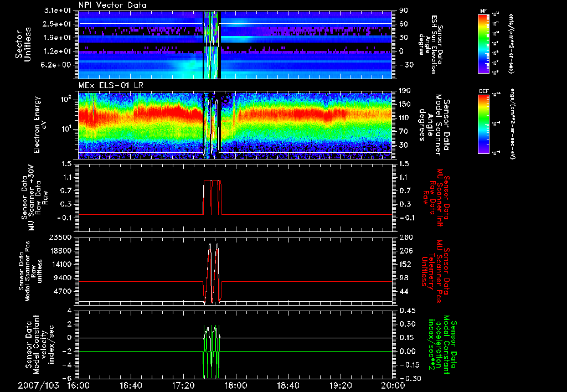Click the 4700 scanner position tick

pos(63,291)
